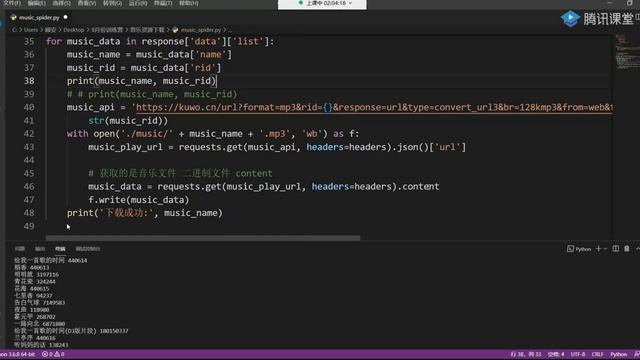The width and height of the screenshot is (640, 360).
Task: Click the Python terminal shell icon
Action: (570, 249)
